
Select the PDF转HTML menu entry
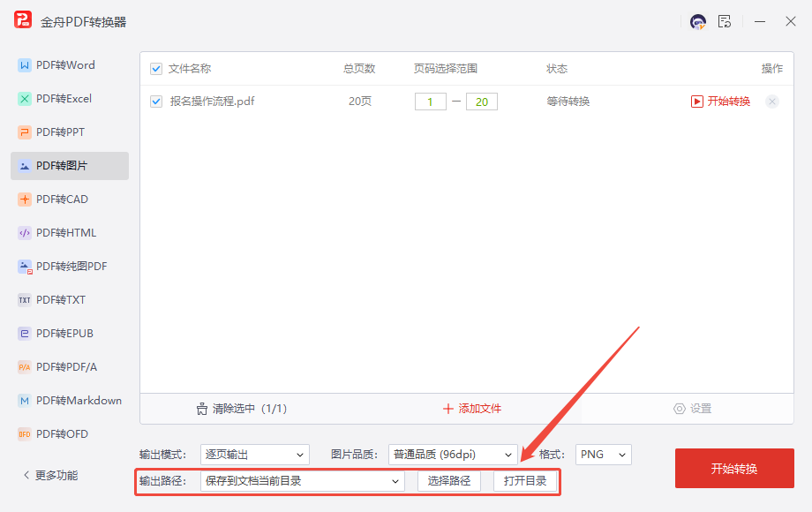coord(70,233)
